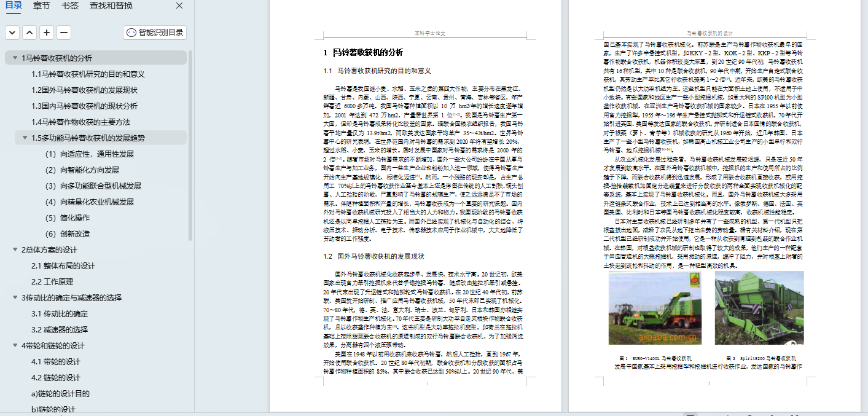Go to a)链轮的设计目的

60,394
